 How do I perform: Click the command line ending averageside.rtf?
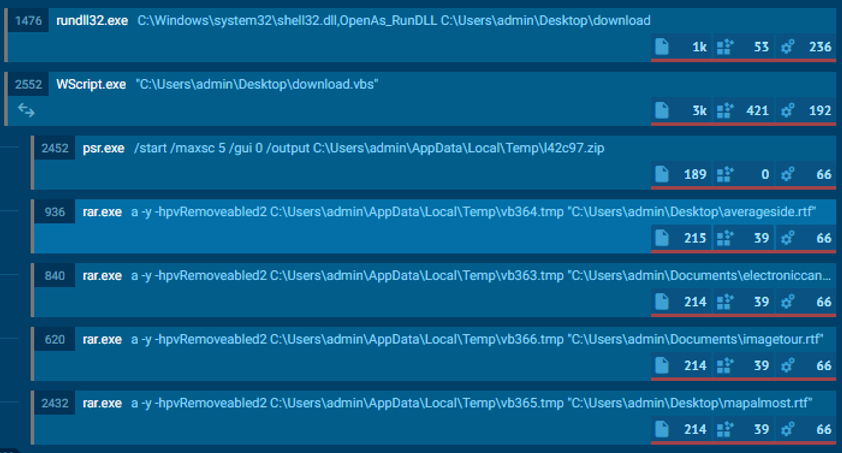tap(473, 212)
